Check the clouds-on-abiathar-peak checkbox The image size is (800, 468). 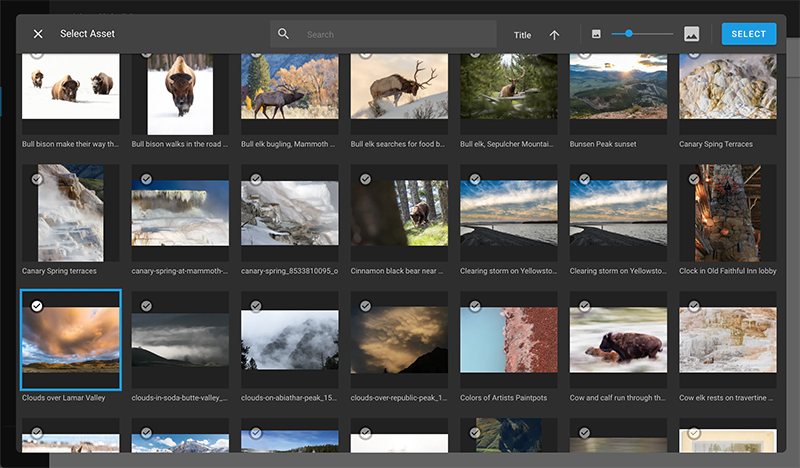pyautogui.click(x=256, y=306)
